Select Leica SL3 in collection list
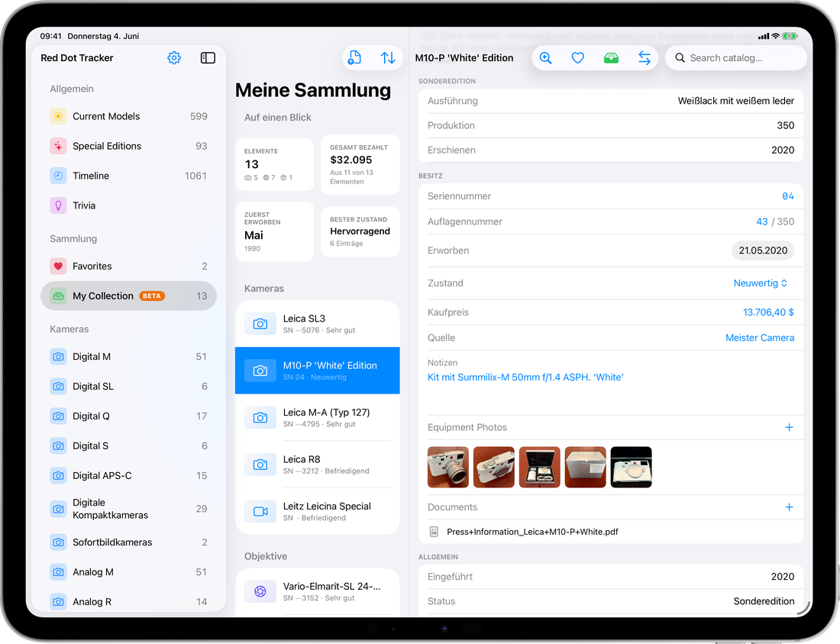This screenshot has height=644, width=840. click(x=317, y=324)
